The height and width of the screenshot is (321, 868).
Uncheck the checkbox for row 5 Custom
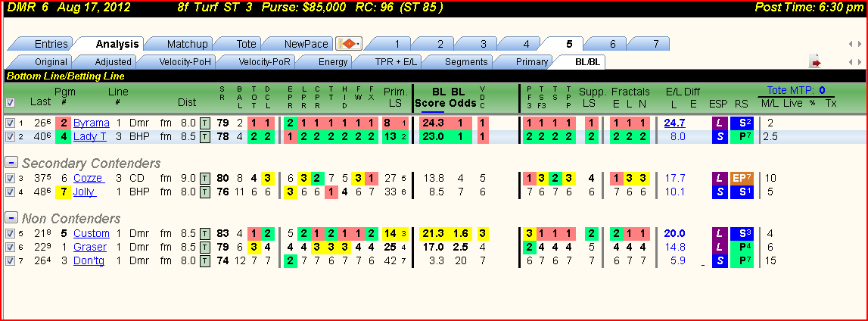9,233
